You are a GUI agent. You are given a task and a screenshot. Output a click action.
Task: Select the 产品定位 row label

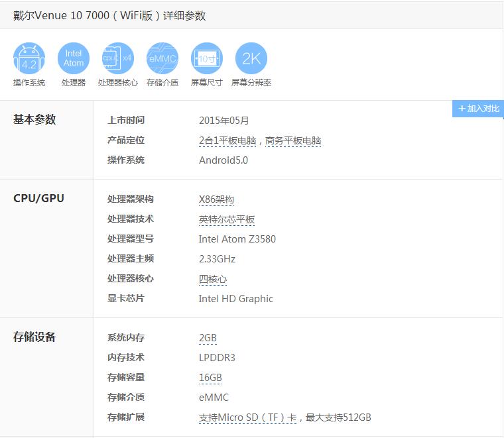[126, 140]
